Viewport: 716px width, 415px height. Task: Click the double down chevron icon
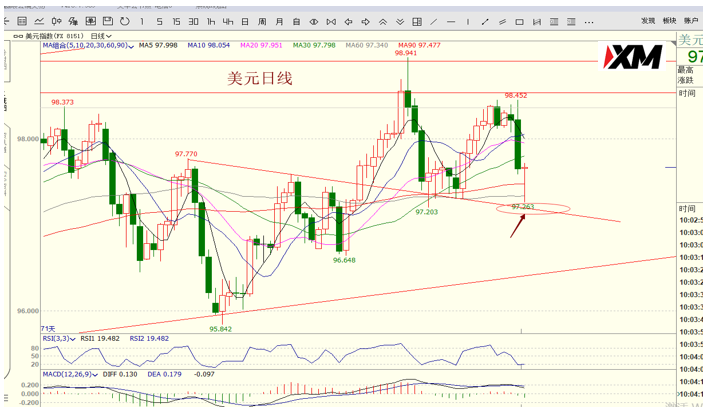coord(400,21)
